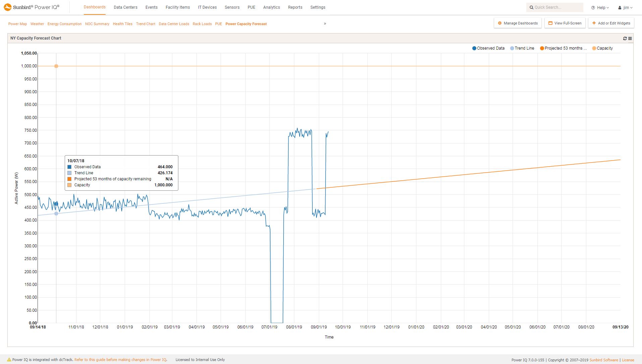Click the Sunbird Power IQ logo
Viewport: 642px width, 364px height.
32,7
